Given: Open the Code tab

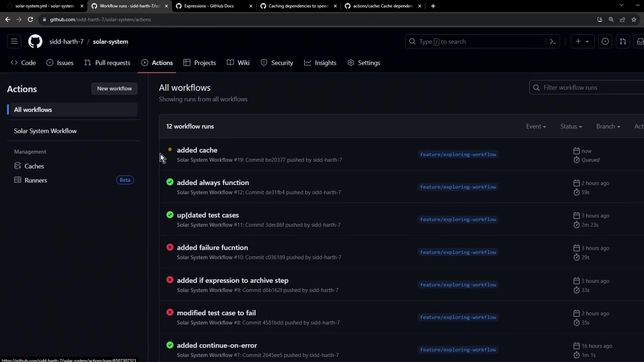Looking at the screenshot, I should click(23, 63).
